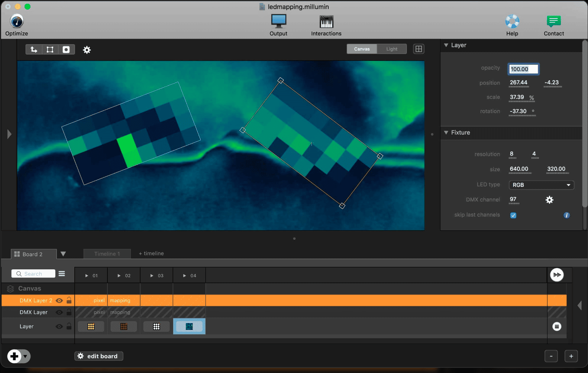Toggle visibility of DMX Layer

click(x=59, y=312)
